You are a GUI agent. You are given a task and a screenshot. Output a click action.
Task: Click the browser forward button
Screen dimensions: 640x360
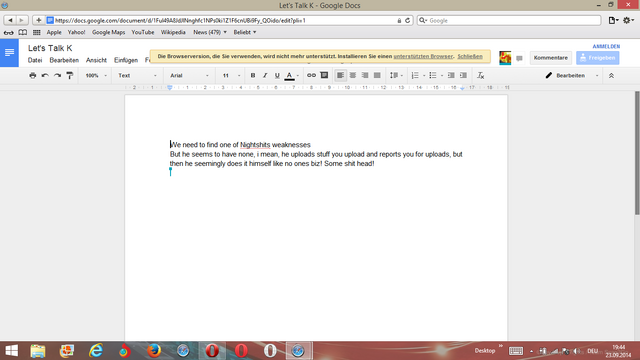(x=22, y=20)
